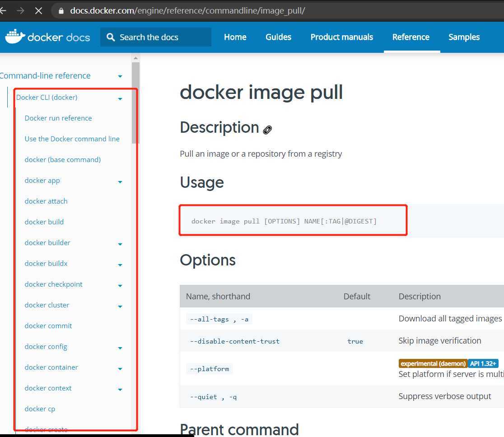Viewport: 504px width, 437px height.
Task: Click the docker image pull usage code
Action: (x=284, y=221)
